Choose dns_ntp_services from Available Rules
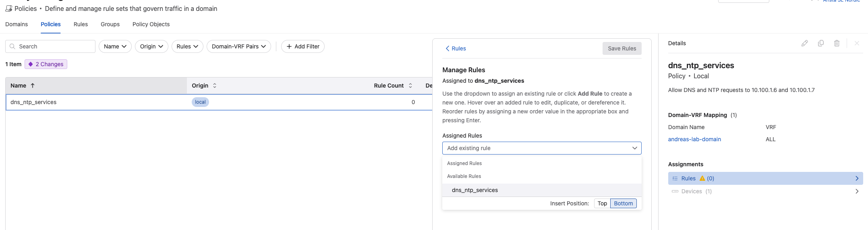Screen dimensions: 868x230 [x=542, y=190]
